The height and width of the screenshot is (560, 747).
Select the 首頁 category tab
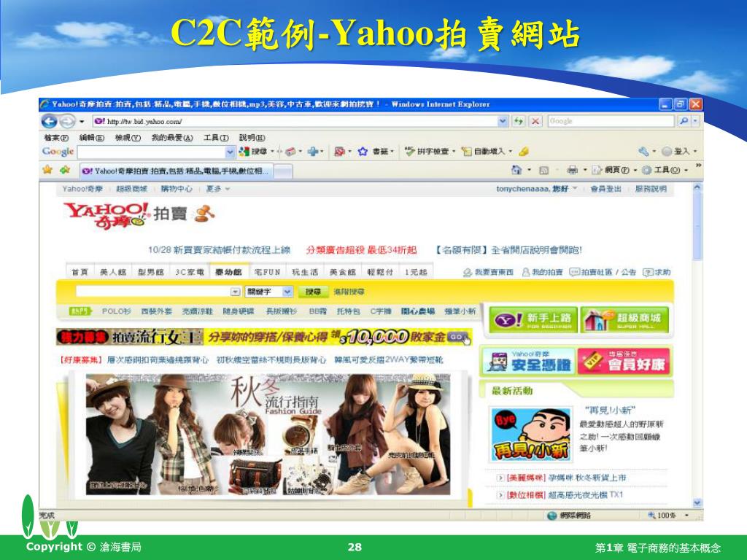(80, 272)
